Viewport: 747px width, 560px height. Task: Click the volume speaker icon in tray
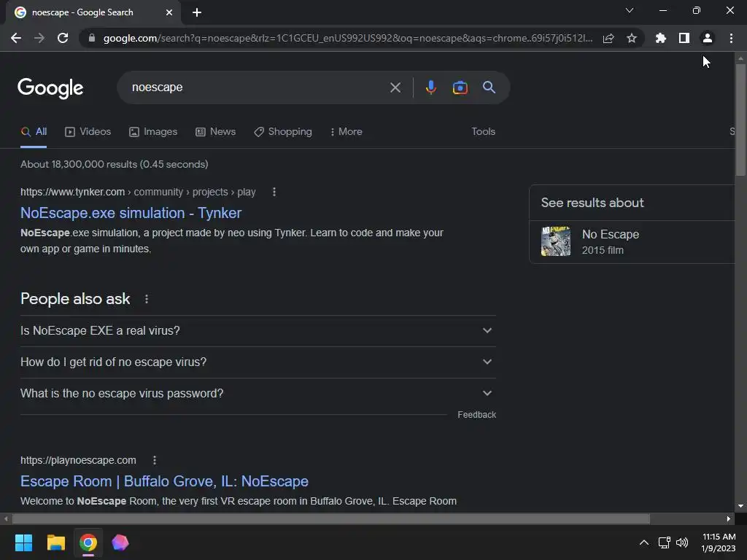(682, 542)
